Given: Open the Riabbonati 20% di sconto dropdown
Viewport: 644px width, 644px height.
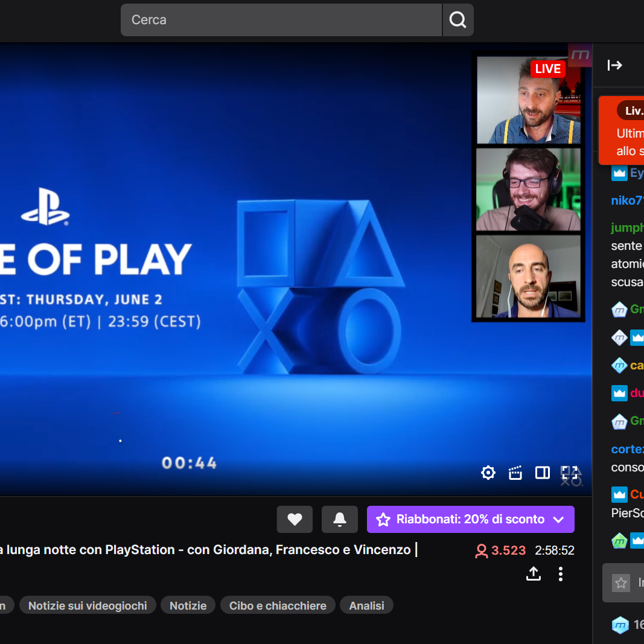Looking at the screenshot, I should 470,519.
